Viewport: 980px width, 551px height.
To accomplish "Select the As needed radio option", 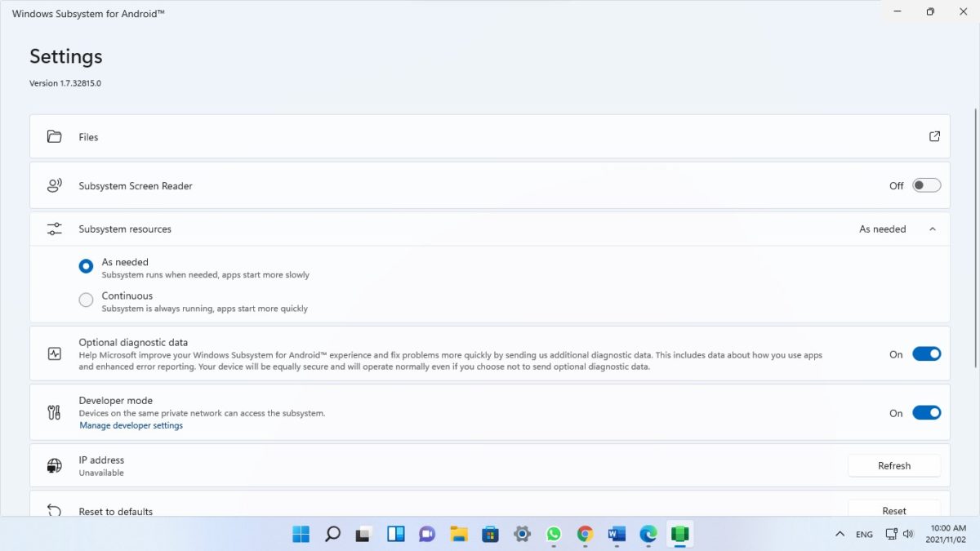I will click(x=86, y=266).
